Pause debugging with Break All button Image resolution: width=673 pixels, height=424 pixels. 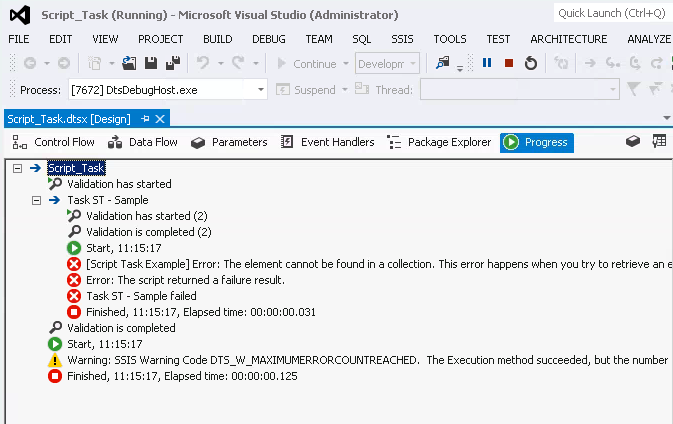pyautogui.click(x=487, y=63)
